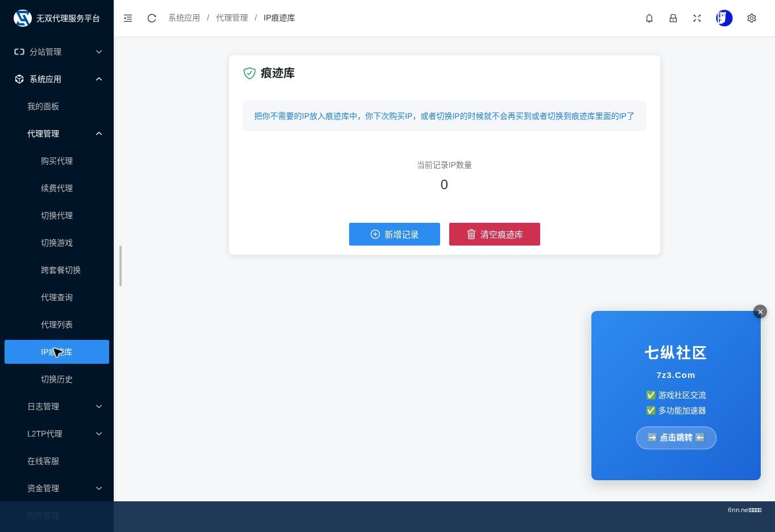The width and height of the screenshot is (775, 532).
Task: Toggle fullscreen with the expand icon
Action: click(697, 18)
